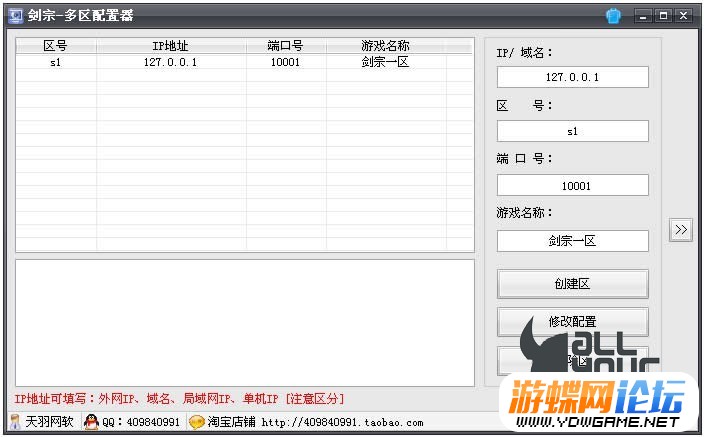This screenshot has height=437, width=704.
Task: Sort by the 区号 column header
Action: [56, 45]
